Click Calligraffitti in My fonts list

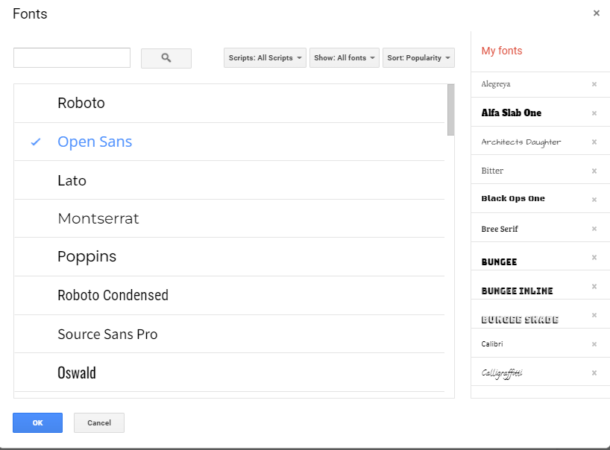pos(502,373)
